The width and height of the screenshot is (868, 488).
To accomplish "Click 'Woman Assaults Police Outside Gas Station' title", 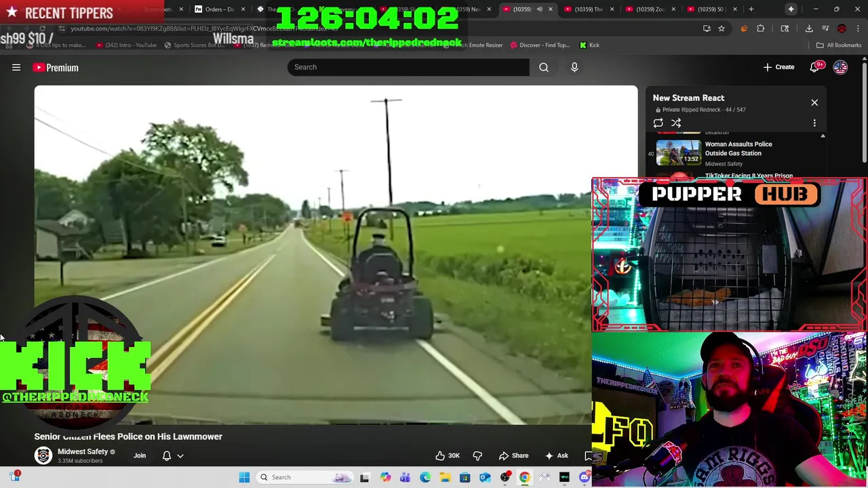I will coord(738,148).
